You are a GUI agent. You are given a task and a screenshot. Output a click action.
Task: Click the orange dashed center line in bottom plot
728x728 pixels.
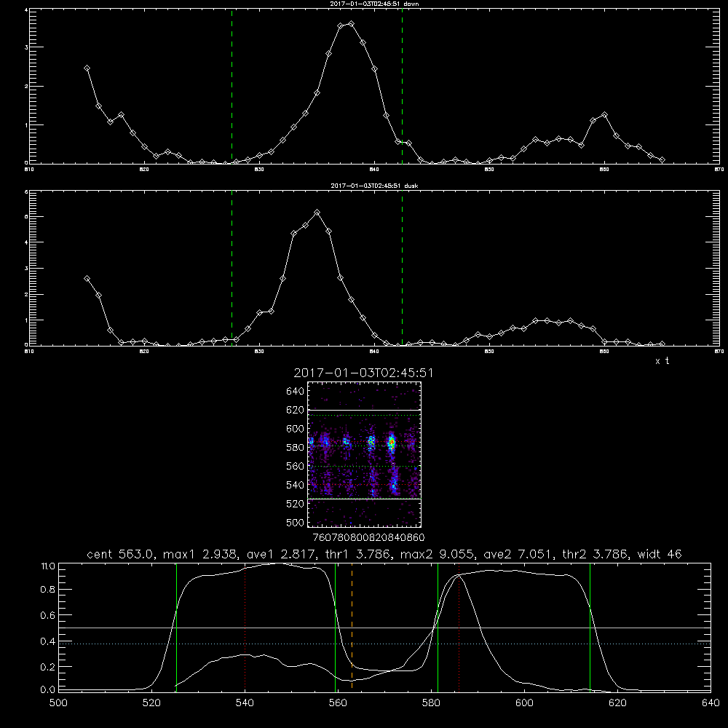(x=352, y=627)
